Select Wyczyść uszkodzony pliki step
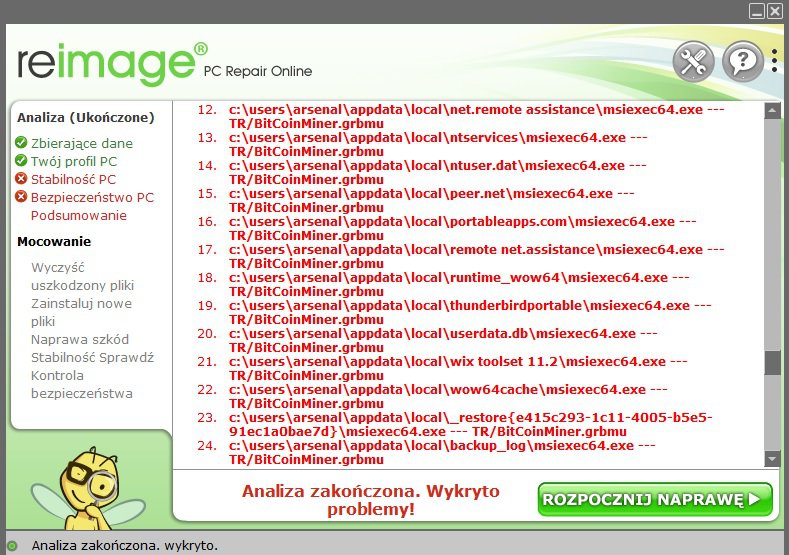Image resolution: width=789 pixels, height=555 pixels. (83, 277)
